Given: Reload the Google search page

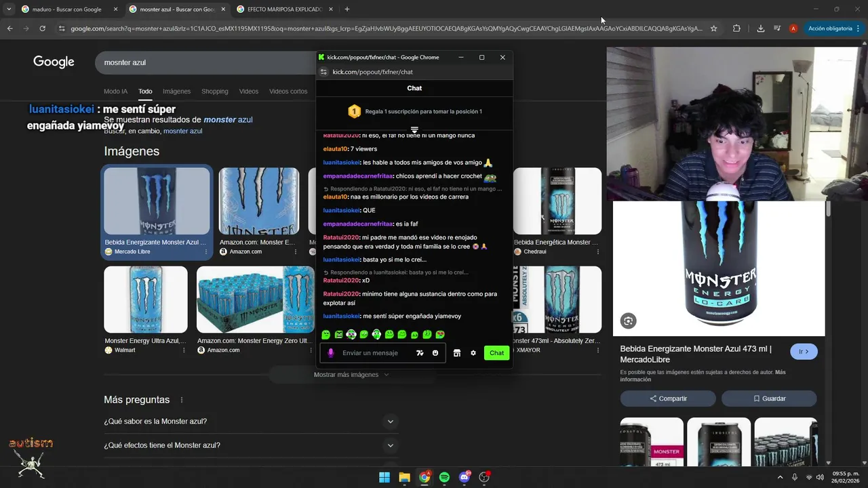Looking at the screenshot, I should click(42, 28).
